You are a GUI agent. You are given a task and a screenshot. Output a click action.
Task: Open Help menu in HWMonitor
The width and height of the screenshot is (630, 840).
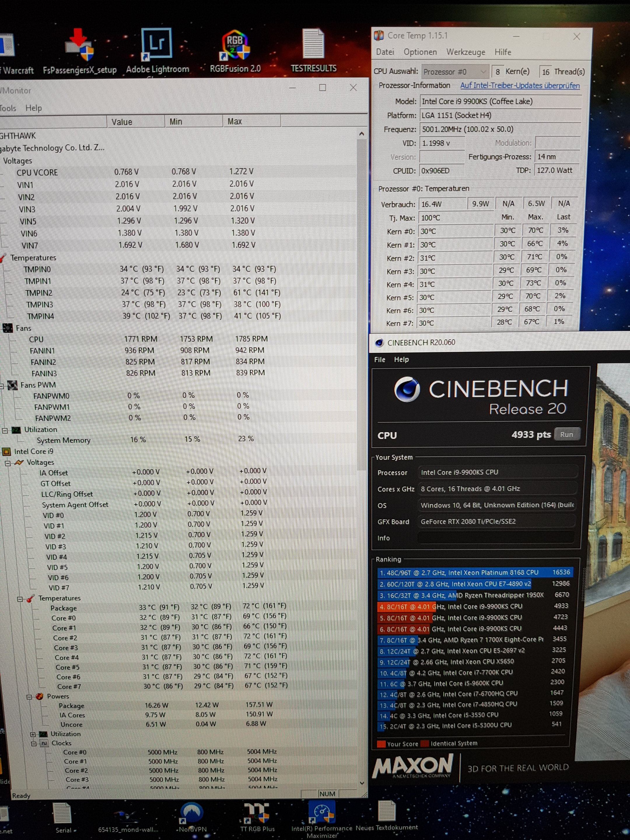34,108
